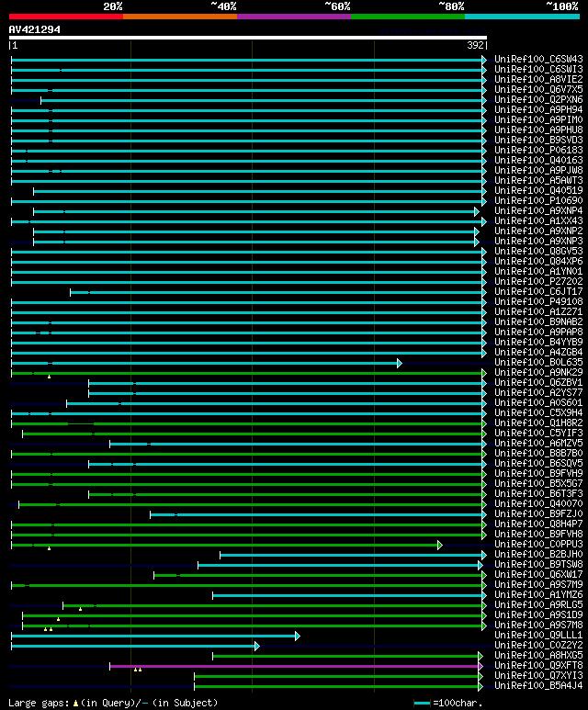Image resolution: width=588 pixels, height=710 pixels.
Task: Open hit UniRef100_B4YYB9
Action: pyautogui.click(x=538, y=343)
